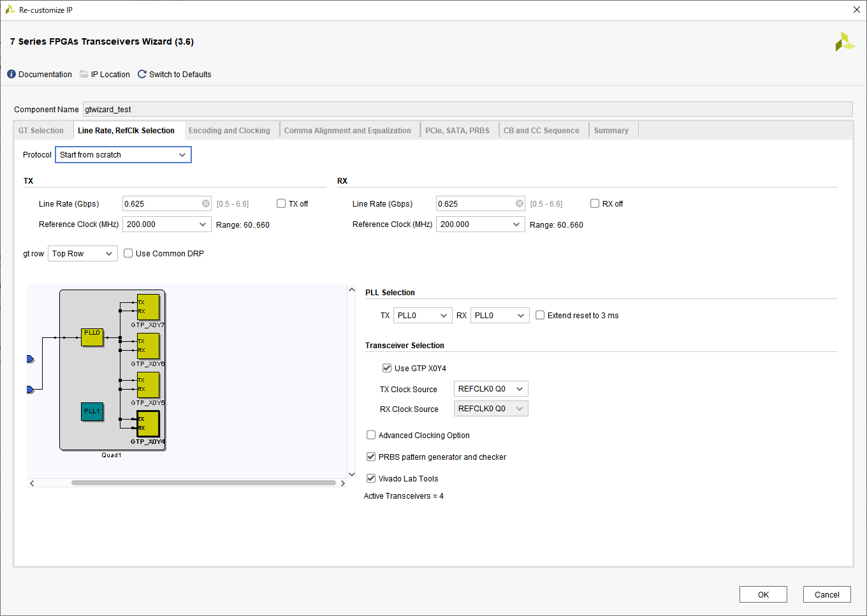Switch to CB and CC Sequence tab
867x616 pixels.
[541, 131]
